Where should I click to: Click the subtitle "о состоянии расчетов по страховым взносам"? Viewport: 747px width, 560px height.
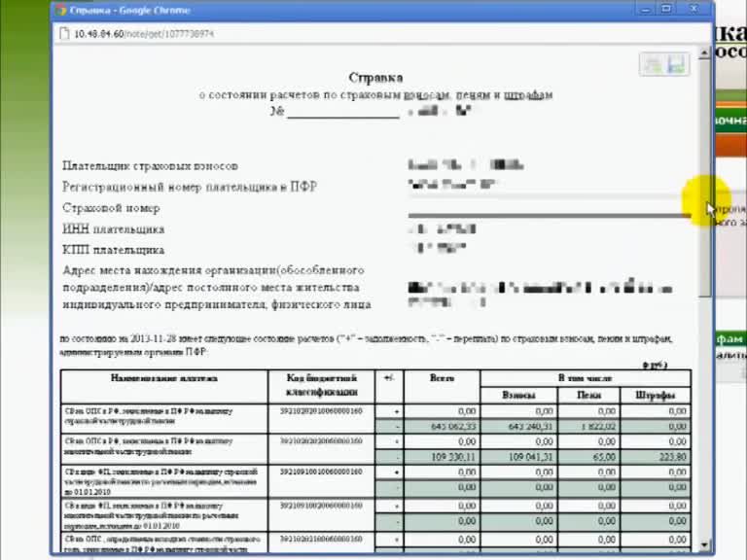[x=325, y=94]
